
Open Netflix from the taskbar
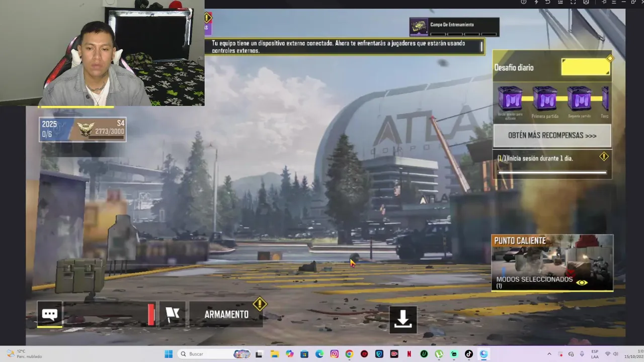409,354
